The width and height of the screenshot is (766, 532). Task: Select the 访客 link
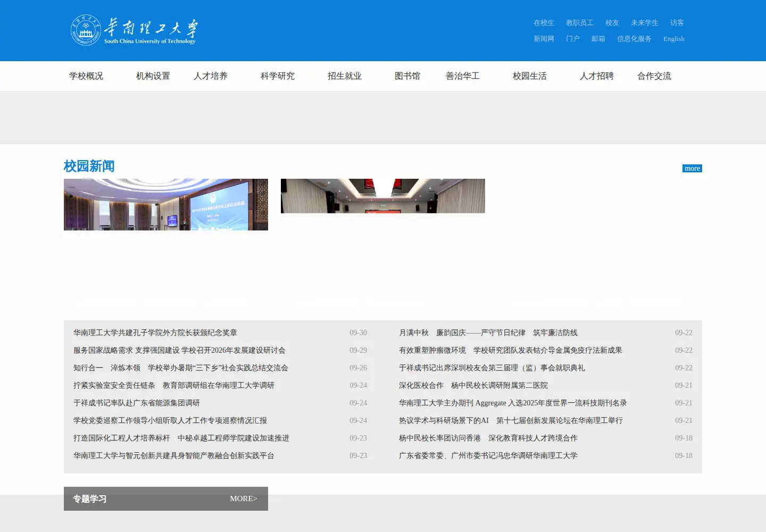point(677,23)
